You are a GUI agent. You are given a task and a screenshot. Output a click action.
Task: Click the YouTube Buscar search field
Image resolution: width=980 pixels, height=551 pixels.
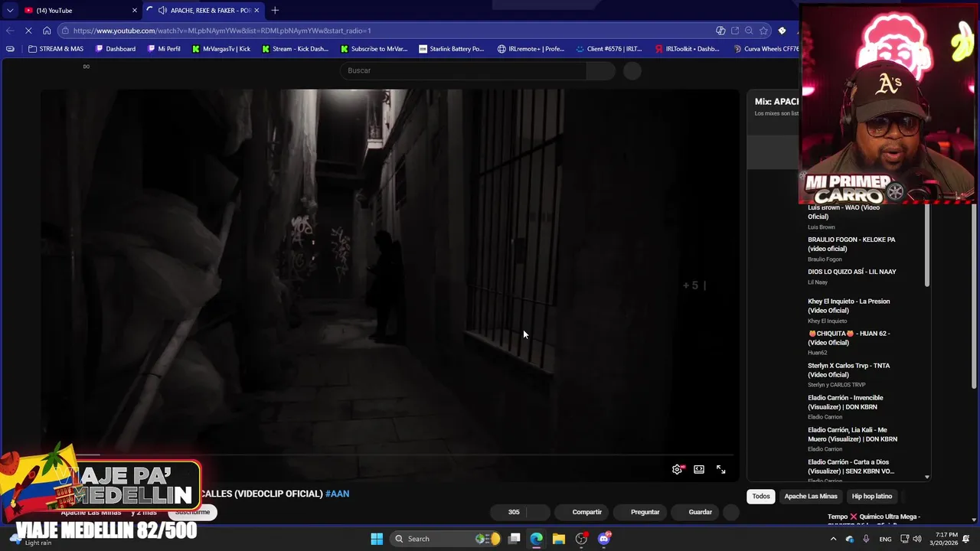coord(463,70)
